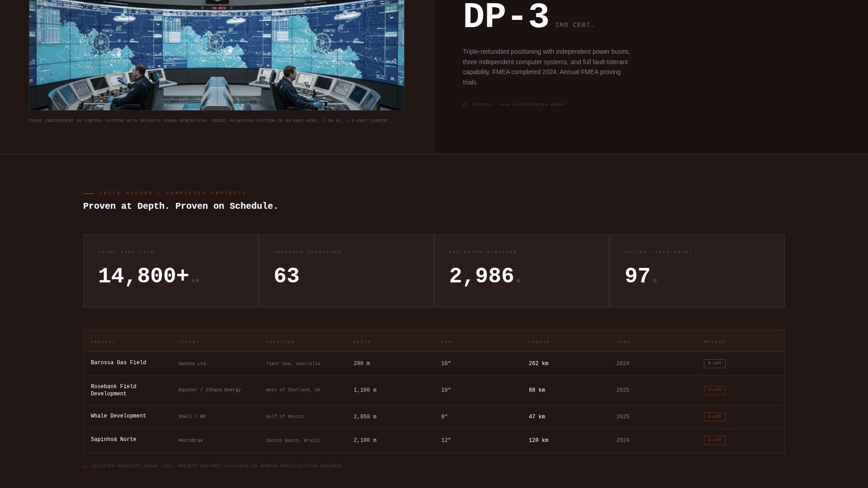The height and width of the screenshot is (488, 868).
Task: Click the orange circle icon beside 'Selected projects shown'
Action: [85, 467]
